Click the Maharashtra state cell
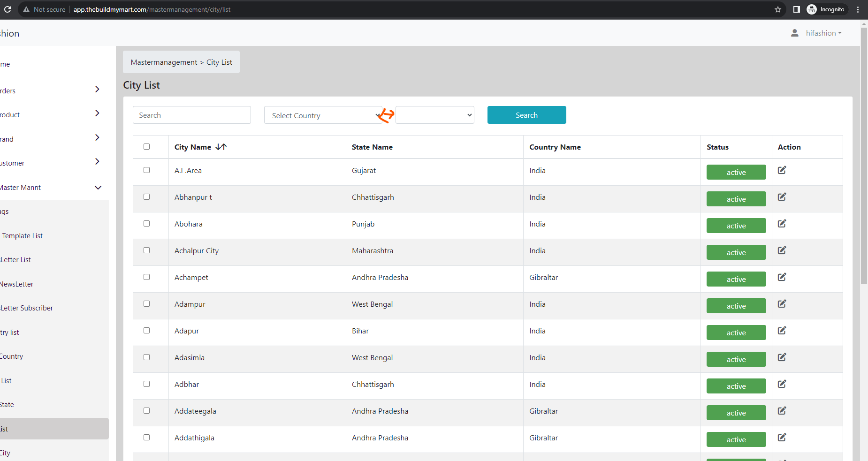Image resolution: width=868 pixels, height=461 pixels. point(373,250)
